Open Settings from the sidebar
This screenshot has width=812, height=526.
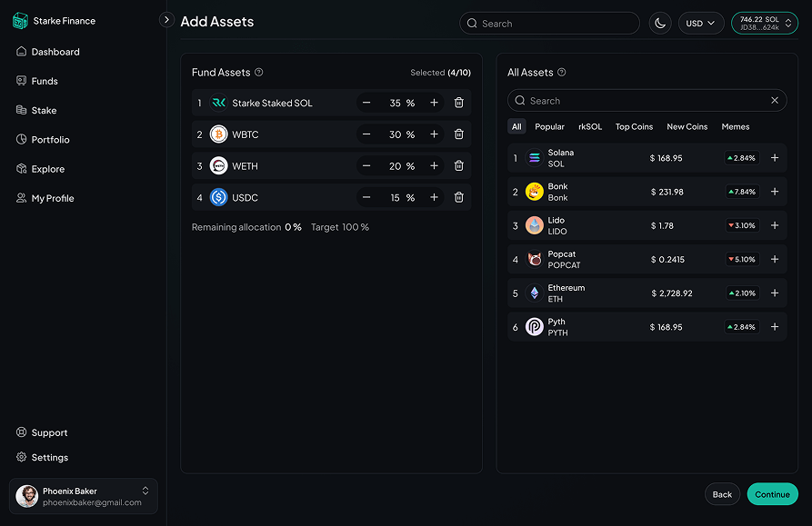(42, 457)
